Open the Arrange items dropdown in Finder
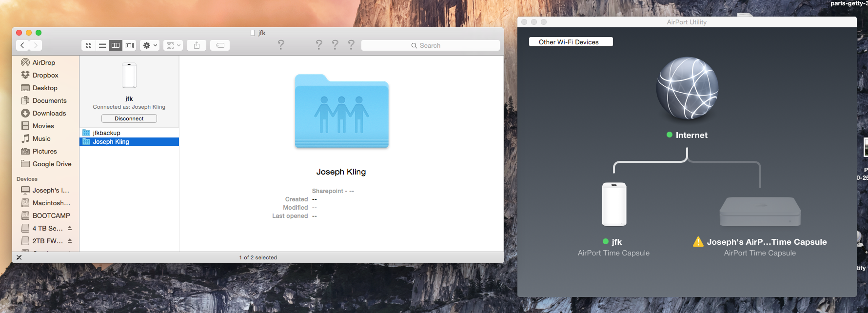This screenshot has height=313, width=868. (173, 45)
